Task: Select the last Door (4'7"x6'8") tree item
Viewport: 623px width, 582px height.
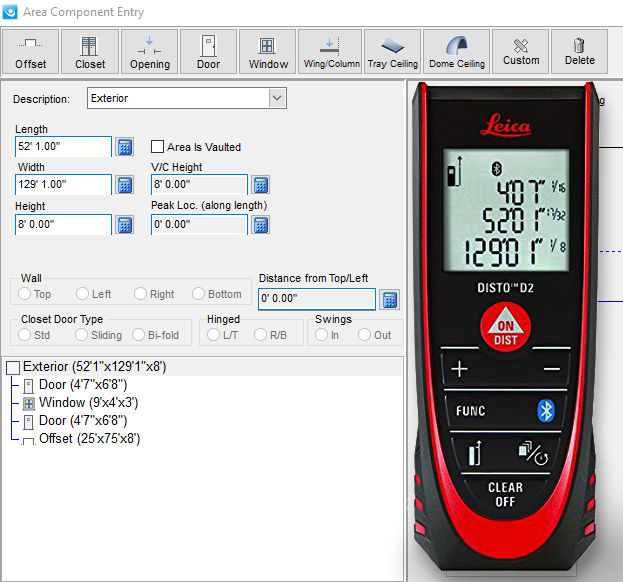Action: pos(83,421)
